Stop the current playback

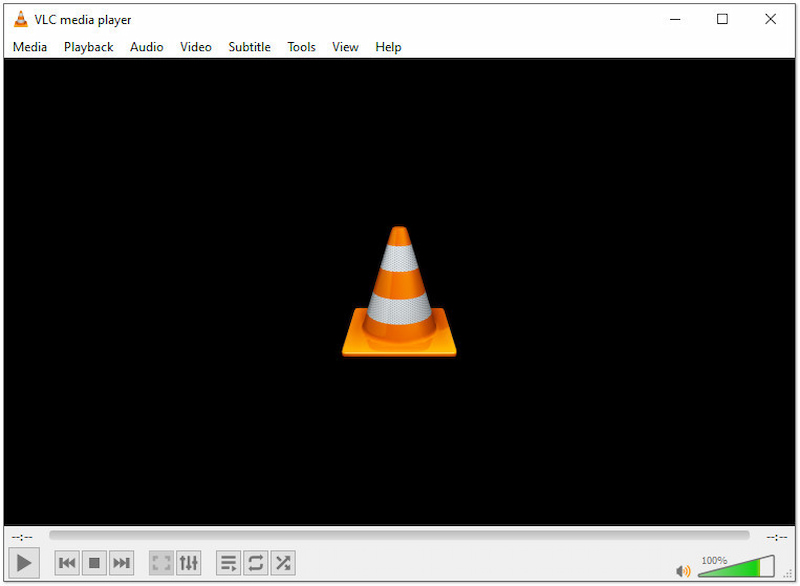point(94,562)
